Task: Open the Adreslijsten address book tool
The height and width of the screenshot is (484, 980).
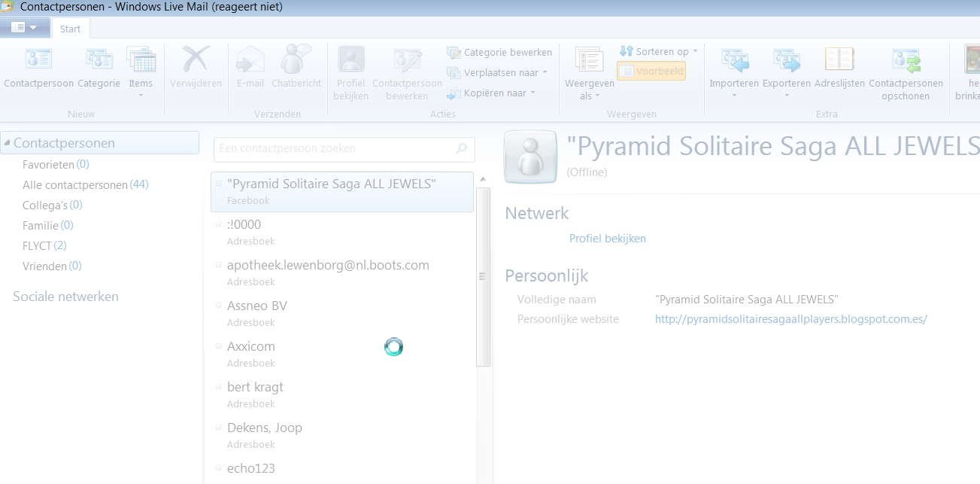Action: coord(839,68)
